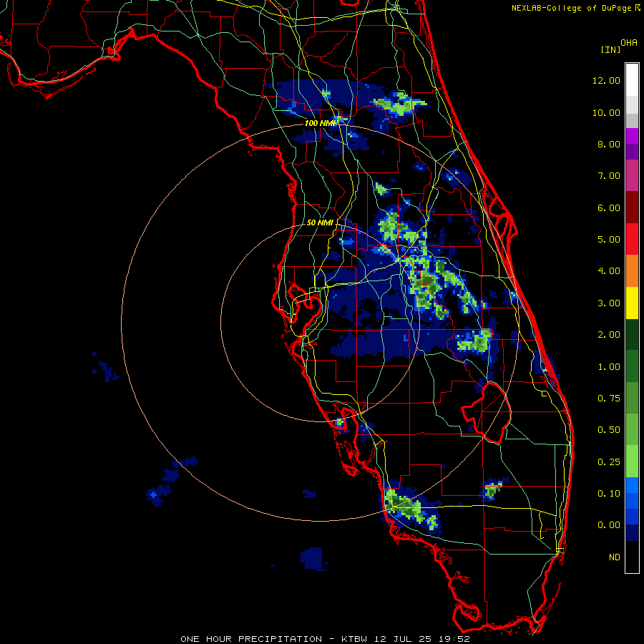The width and height of the screenshot is (644, 644).
Task: Click the 7.00 legend value
Action: pos(609,176)
